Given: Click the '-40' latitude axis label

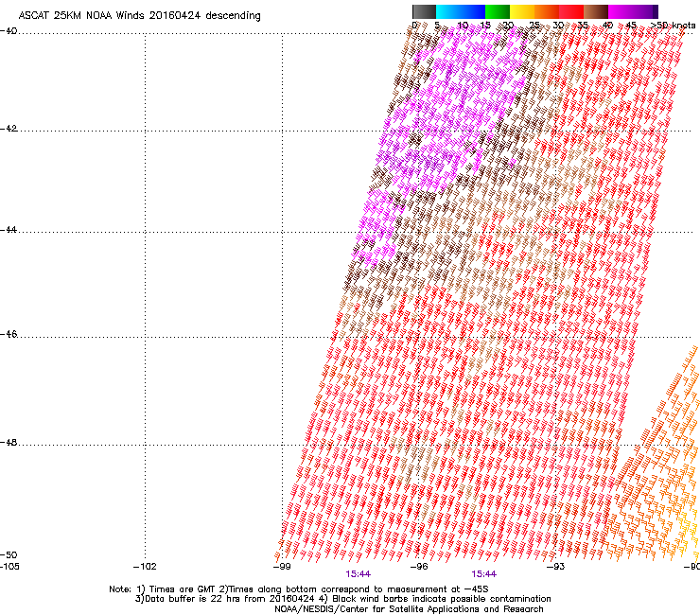Looking at the screenshot, I should coord(9,30).
